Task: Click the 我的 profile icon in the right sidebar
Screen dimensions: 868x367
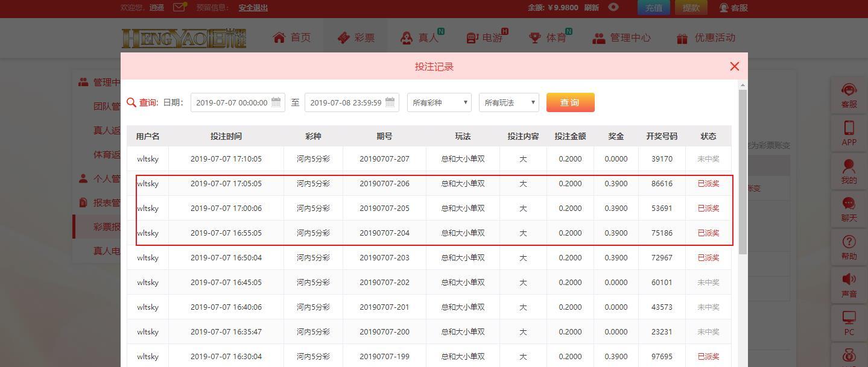Action: coord(849,166)
